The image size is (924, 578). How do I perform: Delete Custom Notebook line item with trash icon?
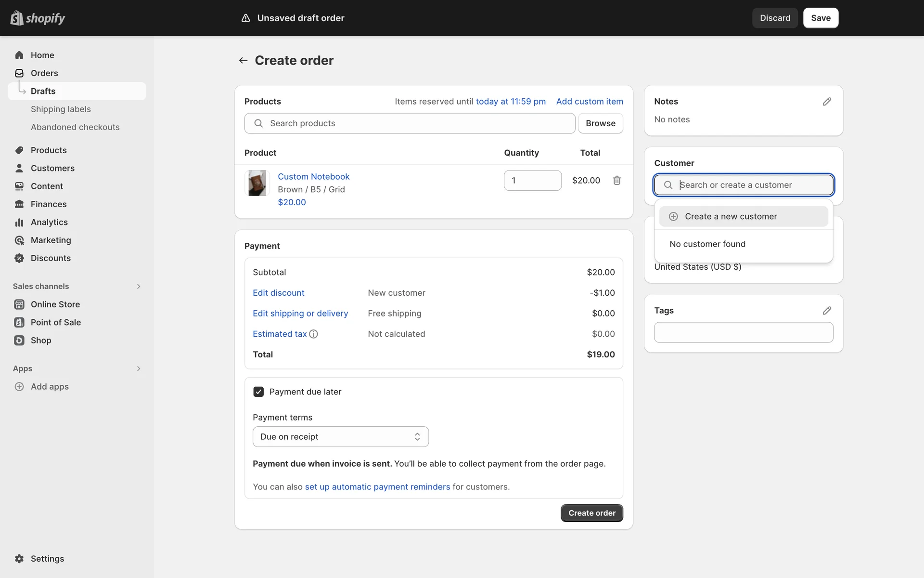click(616, 180)
